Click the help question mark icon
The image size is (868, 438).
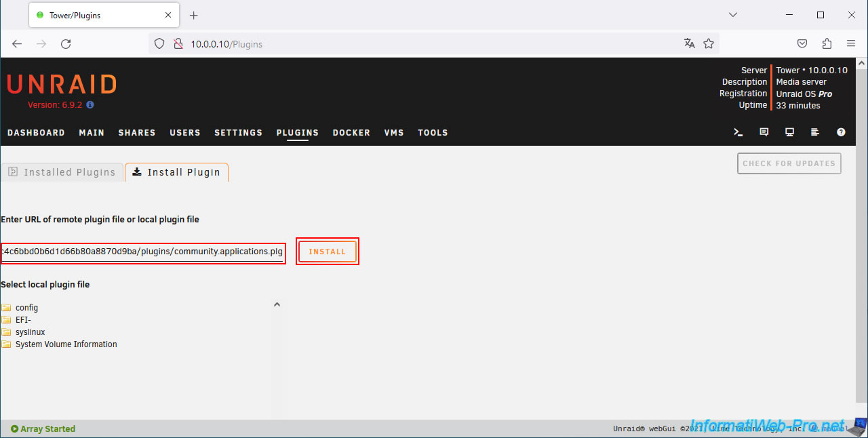click(x=841, y=133)
